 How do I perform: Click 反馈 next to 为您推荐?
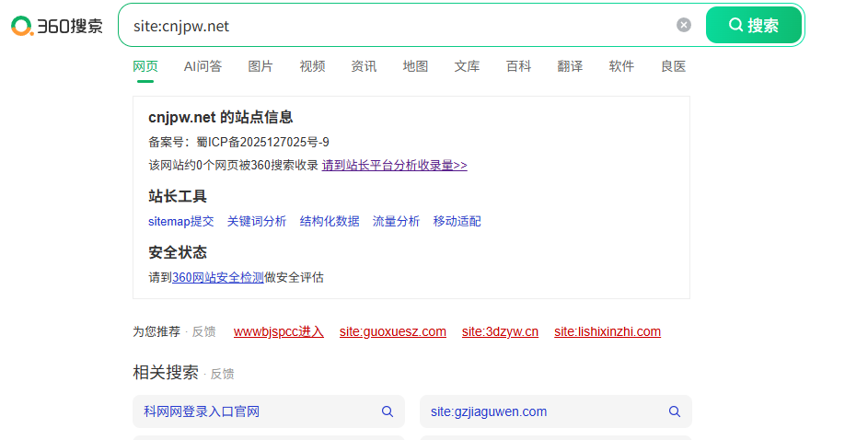203,331
